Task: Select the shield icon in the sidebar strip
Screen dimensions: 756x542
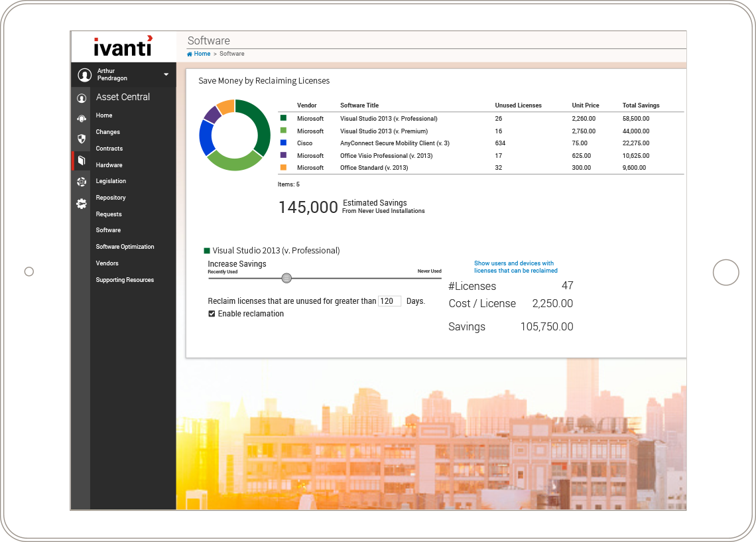Action: coord(82,139)
